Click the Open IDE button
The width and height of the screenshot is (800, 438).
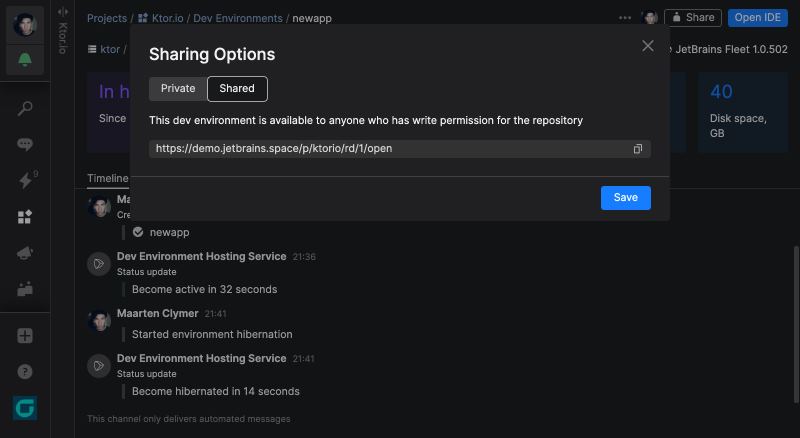pyautogui.click(x=758, y=18)
